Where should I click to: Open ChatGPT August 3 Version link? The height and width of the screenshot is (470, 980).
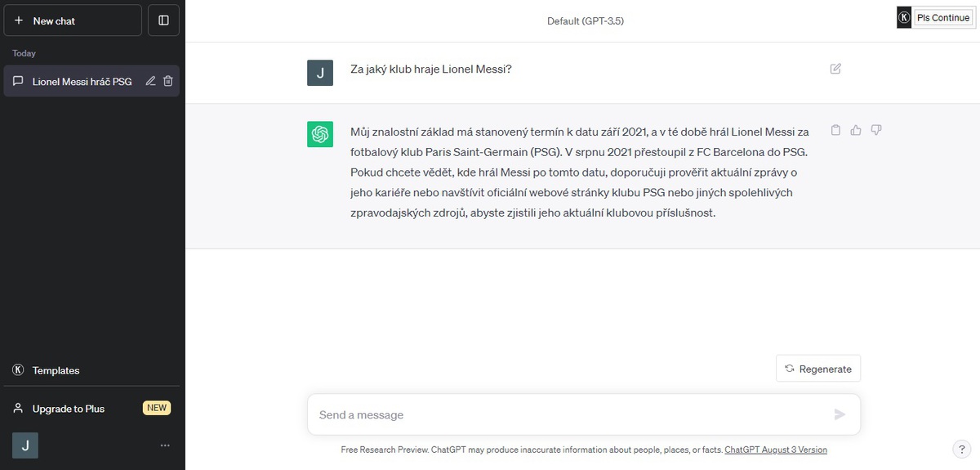point(776,450)
